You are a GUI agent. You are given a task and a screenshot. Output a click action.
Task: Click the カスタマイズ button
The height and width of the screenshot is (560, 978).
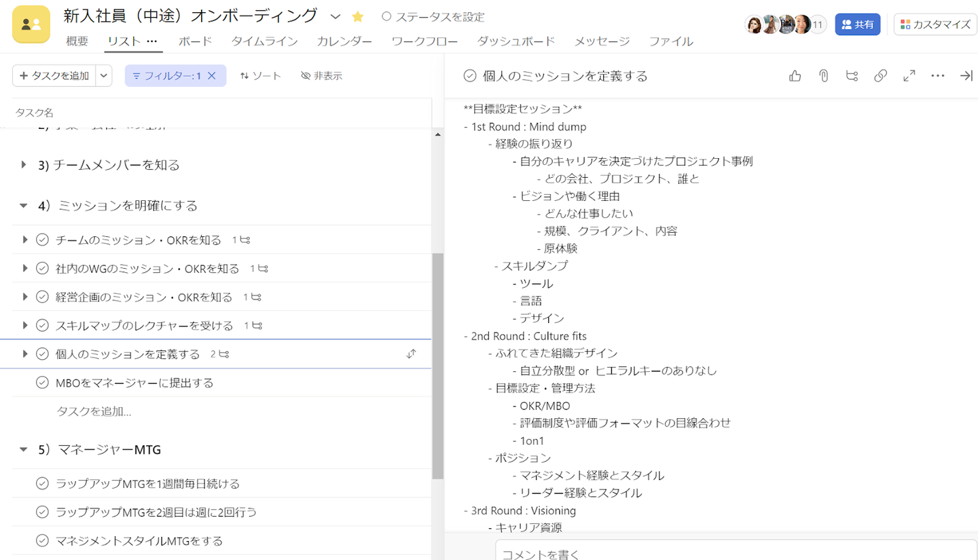tap(935, 24)
